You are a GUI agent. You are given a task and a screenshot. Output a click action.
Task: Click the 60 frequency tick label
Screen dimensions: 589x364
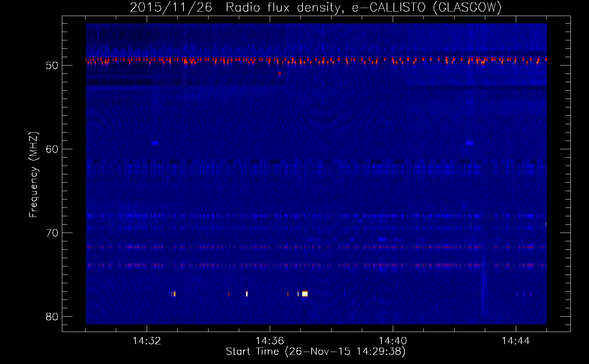pyautogui.click(x=52, y=149)
